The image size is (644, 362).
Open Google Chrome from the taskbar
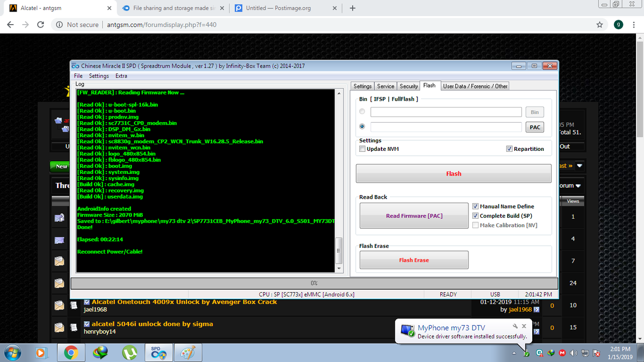71,352
